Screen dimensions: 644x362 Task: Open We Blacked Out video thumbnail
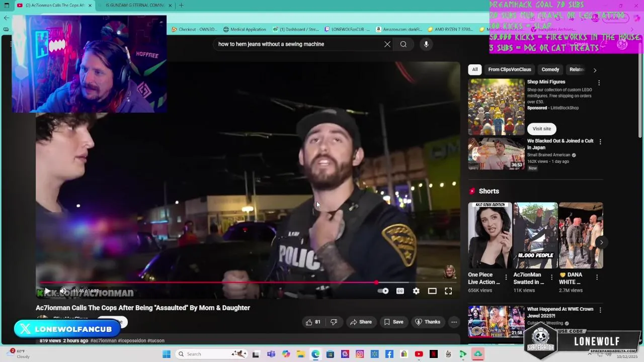click(x=497, y=154)
